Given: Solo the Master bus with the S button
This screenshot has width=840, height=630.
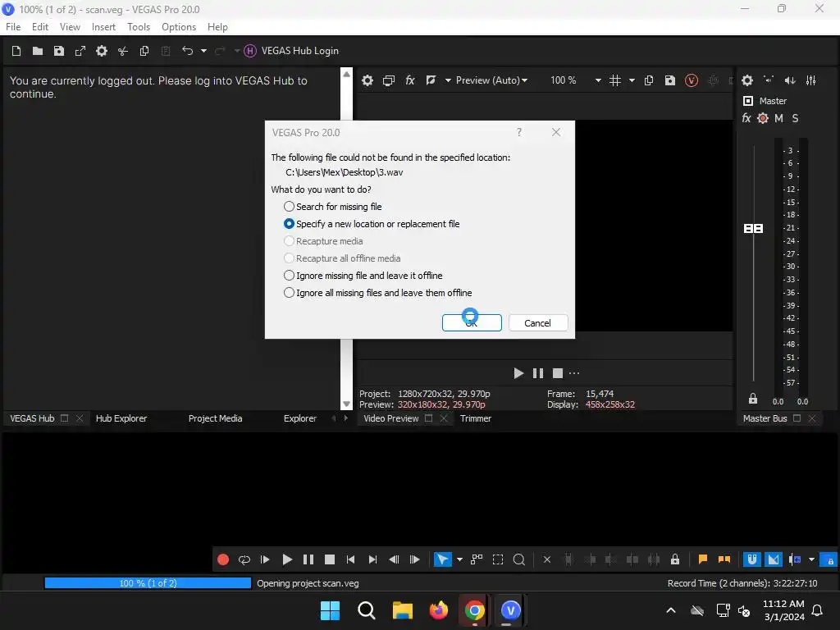Looking at the screenshot, I should pyautogui.click(x=795, y=118).
